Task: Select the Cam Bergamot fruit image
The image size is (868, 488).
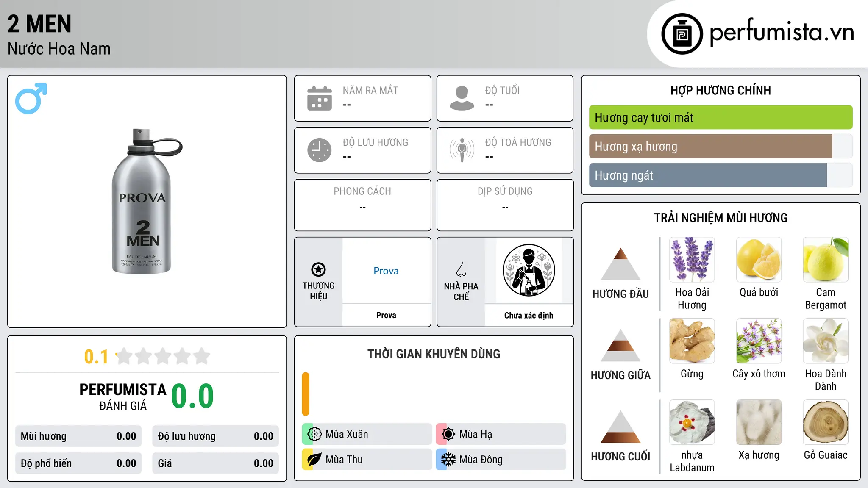Action: pos(826,260)
